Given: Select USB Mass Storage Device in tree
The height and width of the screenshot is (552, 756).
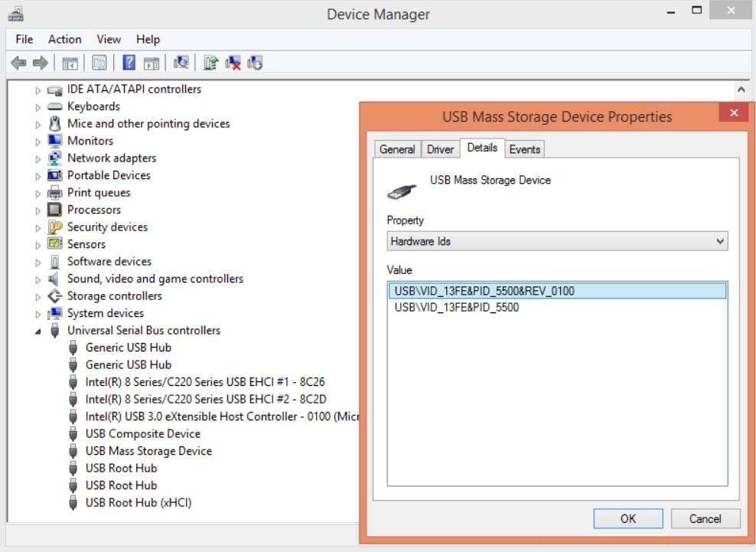Looking at the screenshot, I should point(148,451).
